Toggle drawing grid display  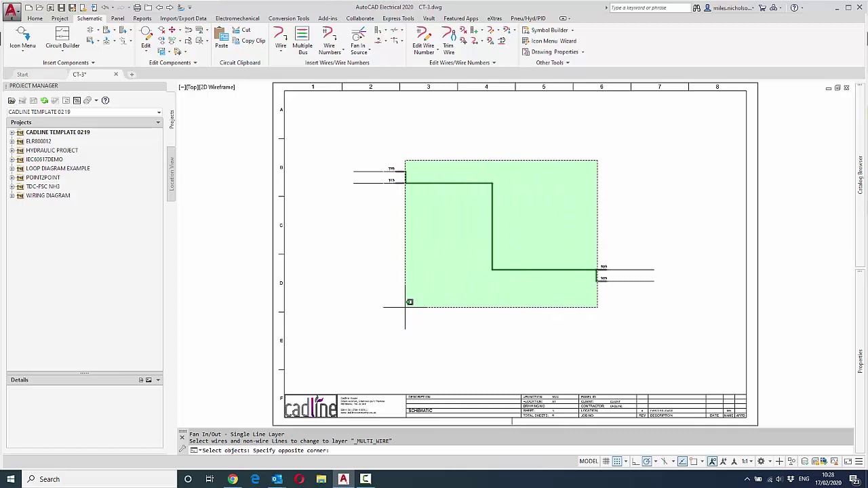click(x=606, y=462)
